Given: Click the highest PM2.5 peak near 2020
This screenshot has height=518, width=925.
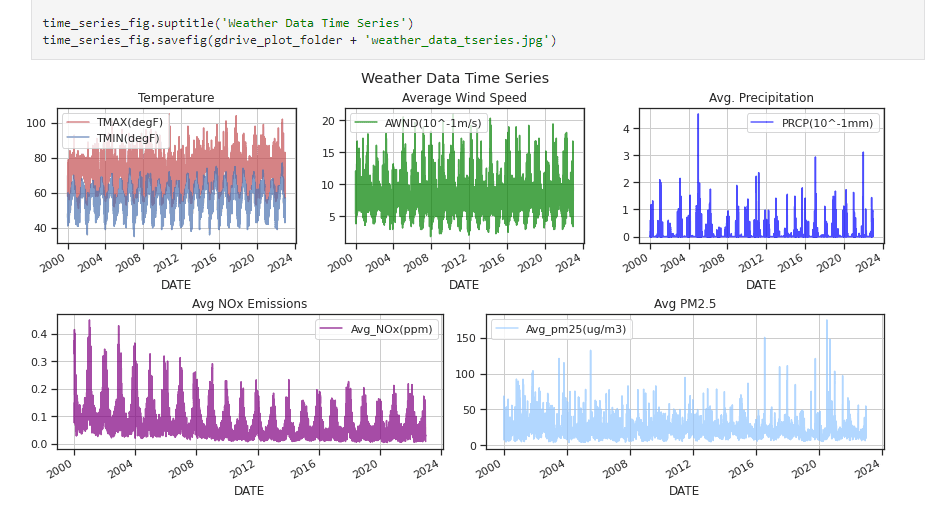Looking at the screenshot, I should click(x=826, y=322).
